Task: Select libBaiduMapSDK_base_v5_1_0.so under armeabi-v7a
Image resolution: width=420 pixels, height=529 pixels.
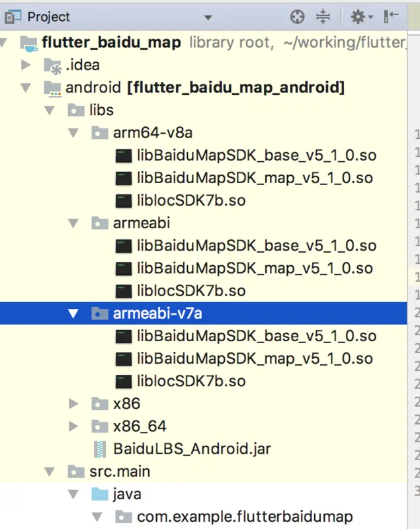Action: [x=204, y=336]
